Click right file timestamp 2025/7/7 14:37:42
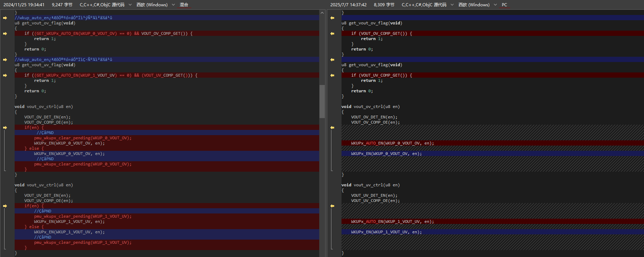This screenshot has width=644, height=257. coord(348,5)
